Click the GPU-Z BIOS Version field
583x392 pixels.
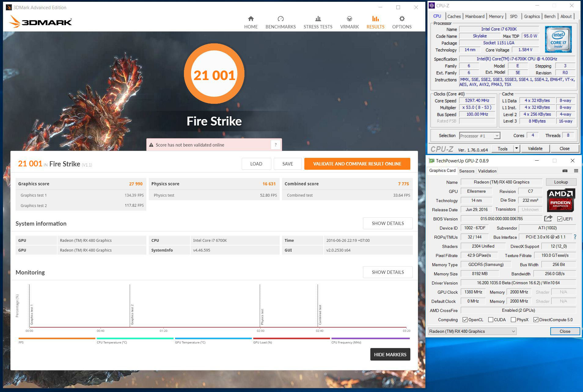pyautogui.click(x=501, y=219)
